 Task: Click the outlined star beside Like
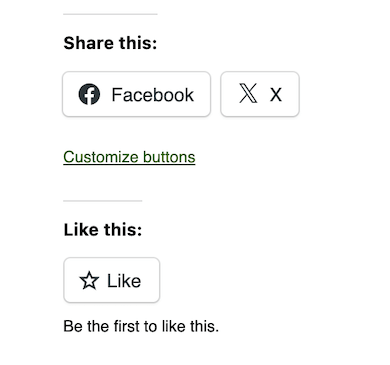pos(89,280)
